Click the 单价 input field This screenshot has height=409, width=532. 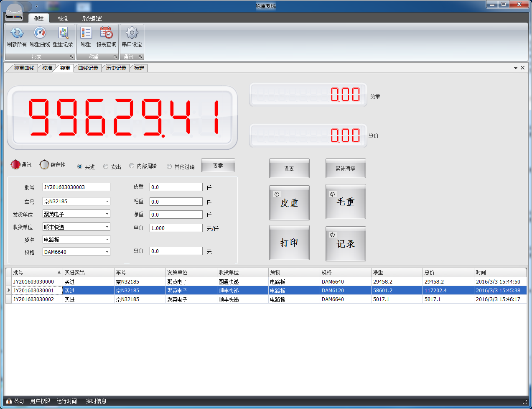(x=176, y=228)
